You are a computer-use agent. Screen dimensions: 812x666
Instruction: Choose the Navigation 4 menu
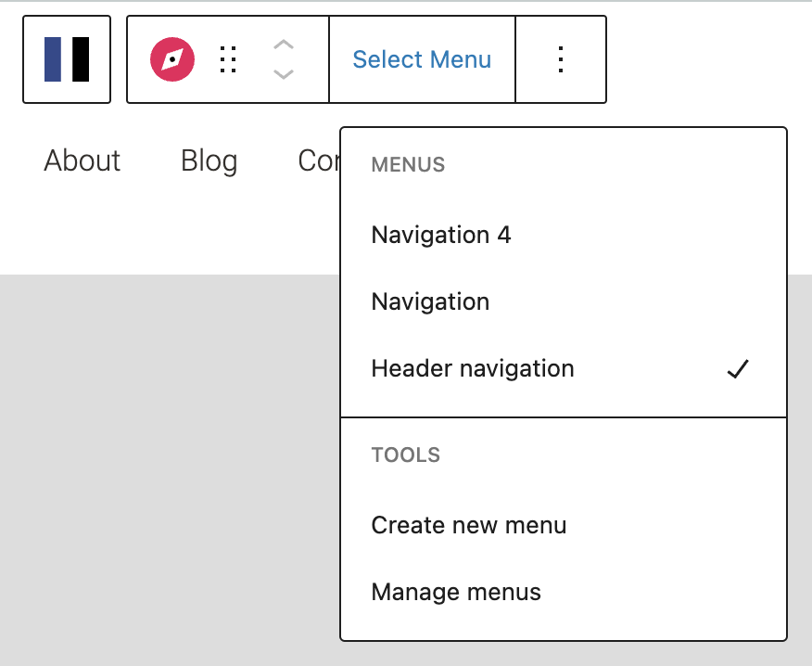441,235
